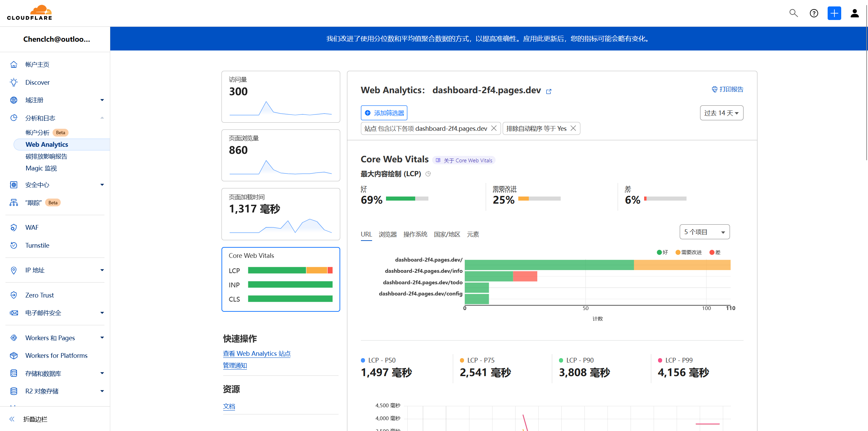Click the Workers for Platforms cube icon
The height and width of the screenshot is (431, 868).
pos(14,355)
